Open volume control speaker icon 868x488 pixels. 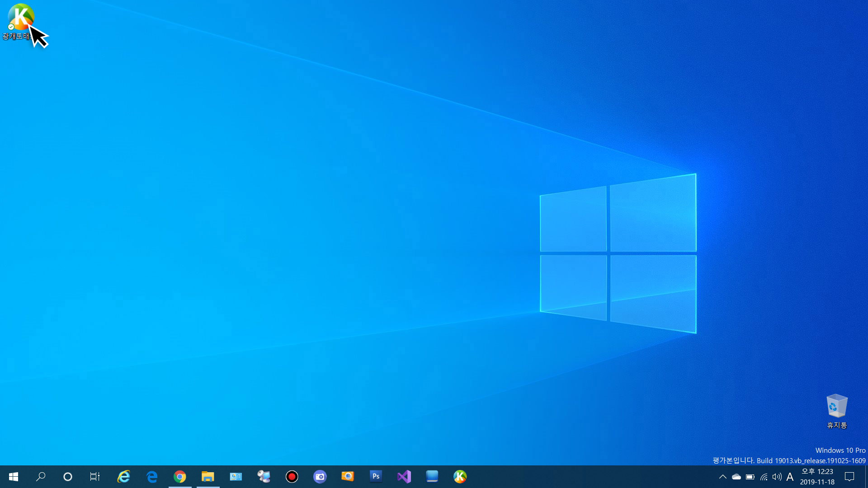pos(777,477)
